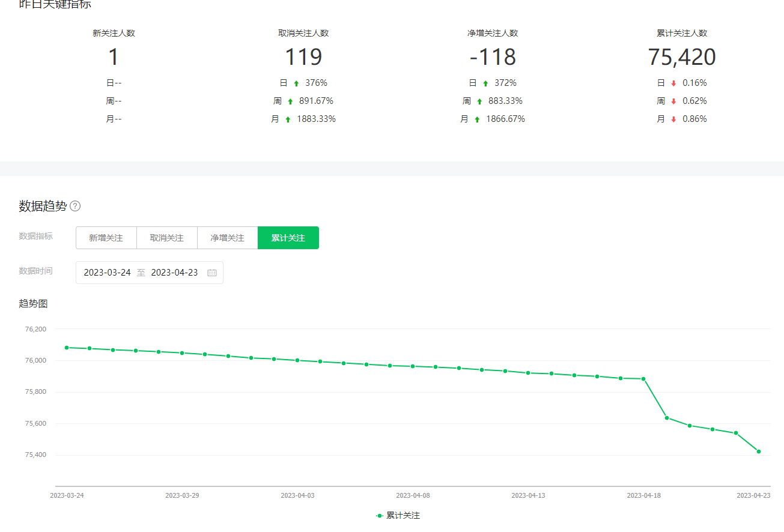Screen dimensions: 784x532
Task: Click green up arrow beside 883.33%
Action: [x=479, y=101]
